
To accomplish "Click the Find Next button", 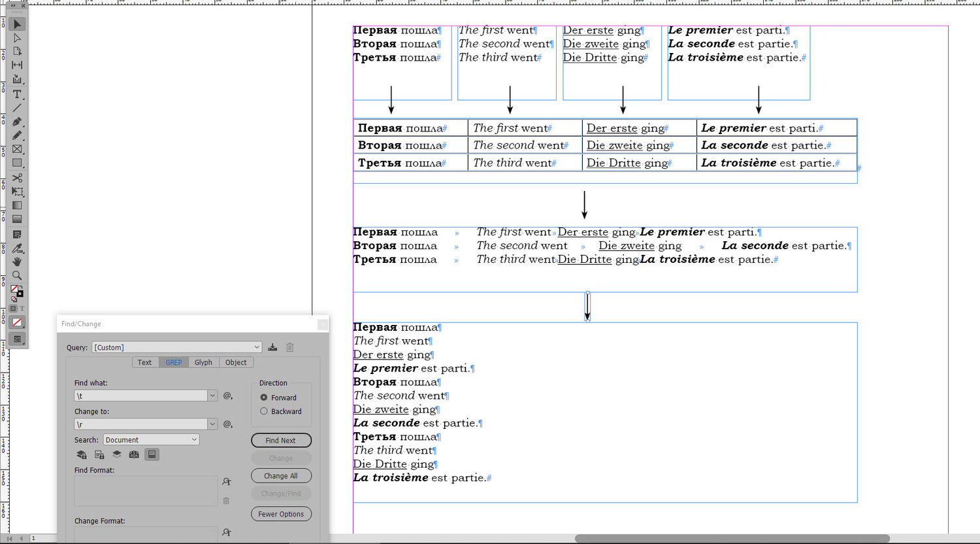I will click(281, 441).
